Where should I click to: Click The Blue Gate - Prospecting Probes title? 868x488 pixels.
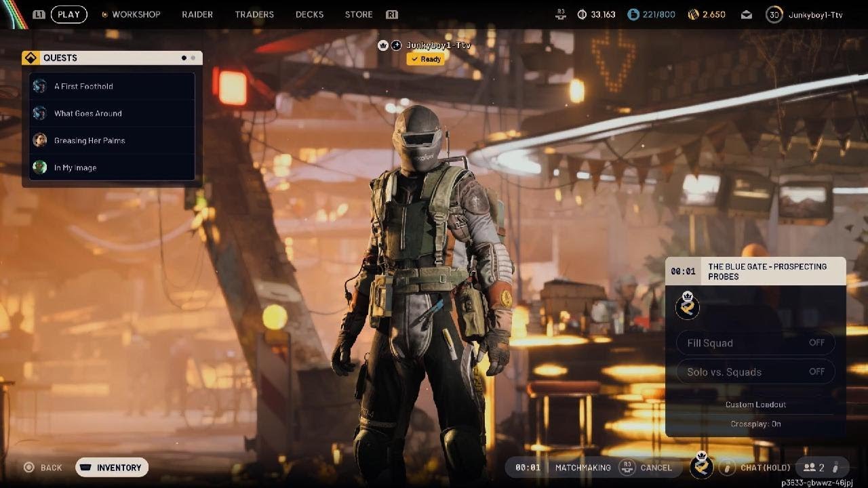point(768,271)
